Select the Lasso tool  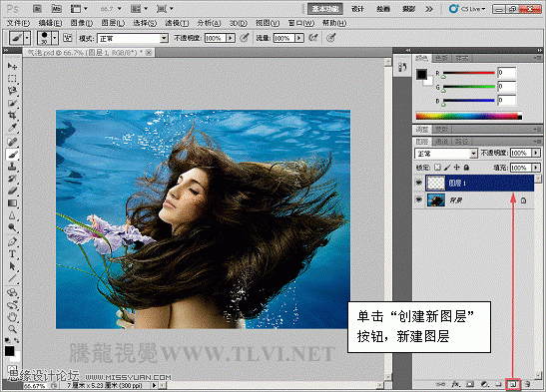[x=12, y=91]
